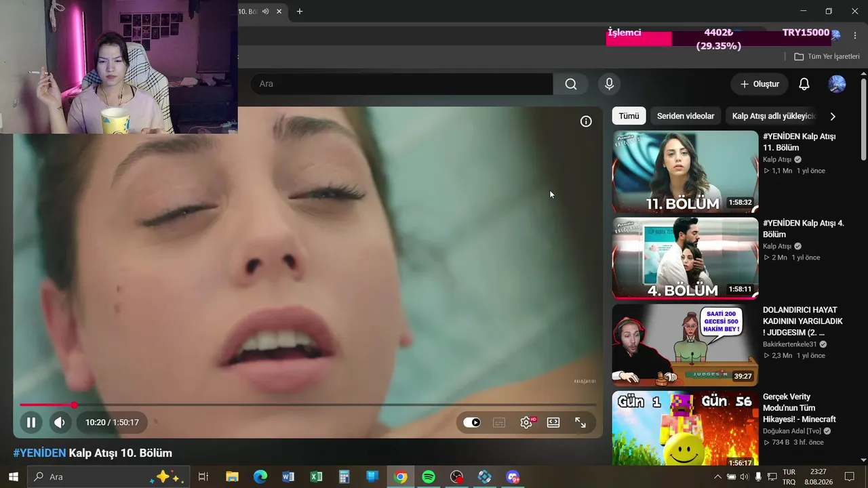868x488 pixels.
Task: Open a new browser tab
Action: click(300, 12)
